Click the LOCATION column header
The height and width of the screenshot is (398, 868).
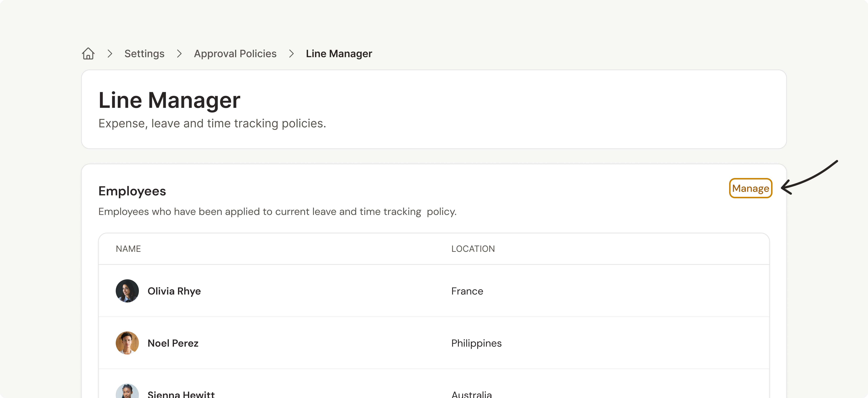point(473,249)
